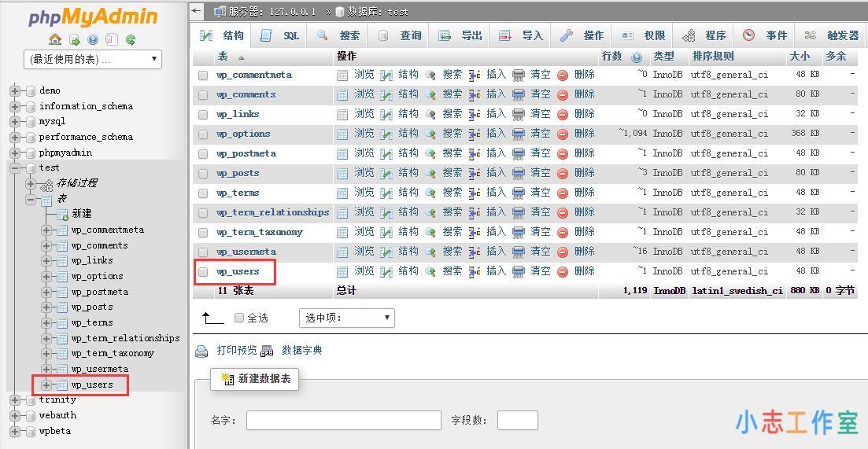
Task: Collapse the test database node
Action: click(15, 168)
